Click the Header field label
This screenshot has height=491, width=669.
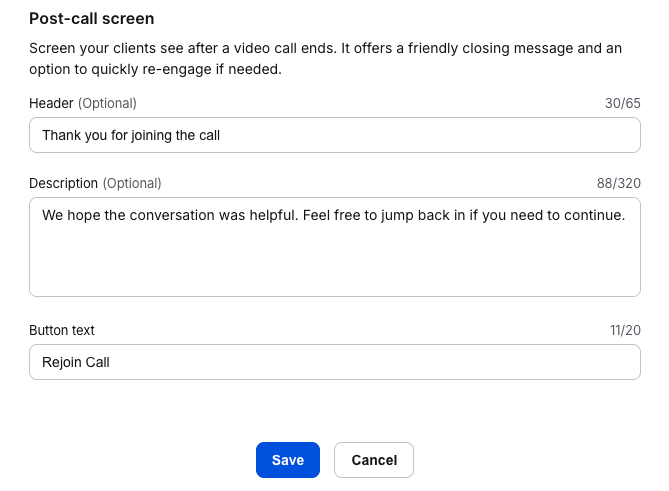(51, 103)
